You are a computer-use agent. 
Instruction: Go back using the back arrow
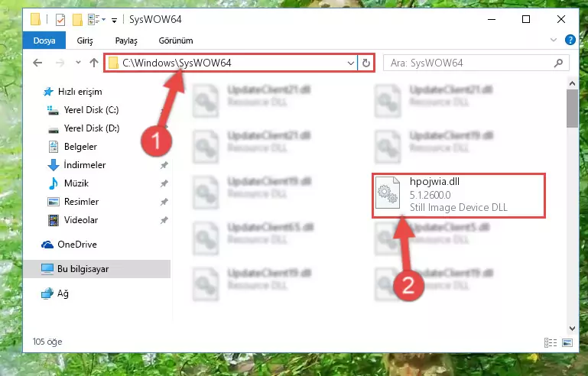pos(37,63)
